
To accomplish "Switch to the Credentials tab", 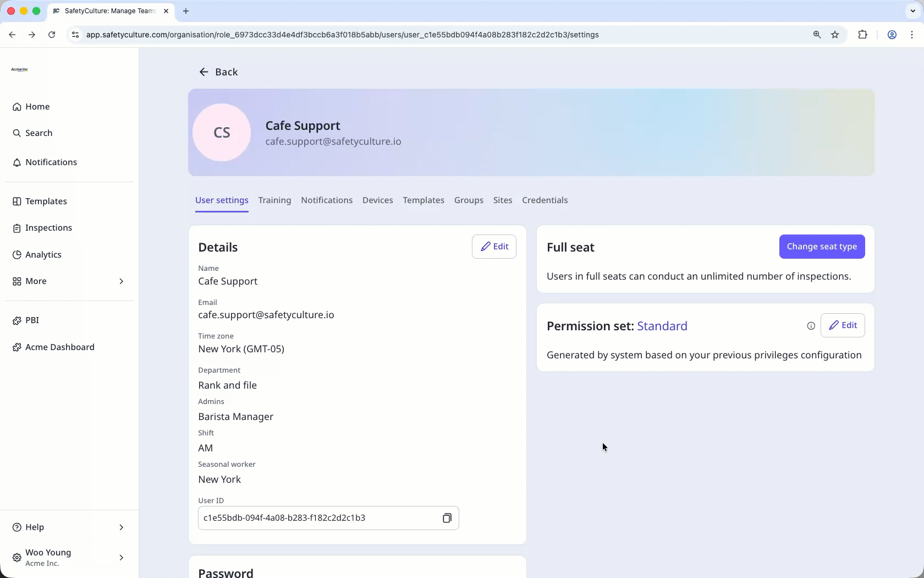I will pos(545,200).
